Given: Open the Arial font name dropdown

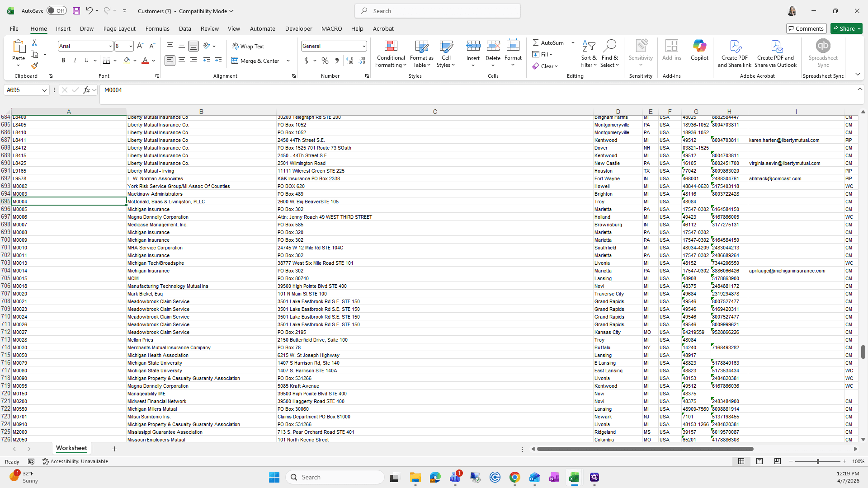Looking at the screenshot, I should (x=110, y=46).
